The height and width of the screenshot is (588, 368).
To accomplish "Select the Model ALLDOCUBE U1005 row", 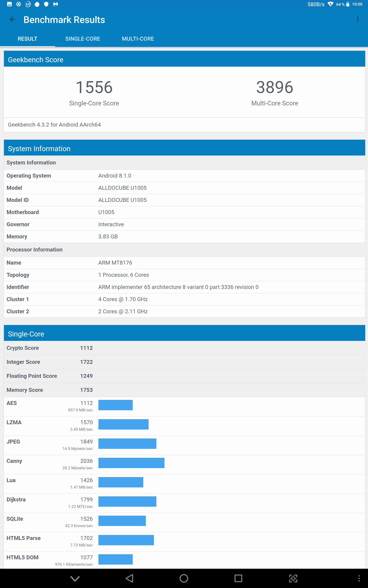I will 184,188.
